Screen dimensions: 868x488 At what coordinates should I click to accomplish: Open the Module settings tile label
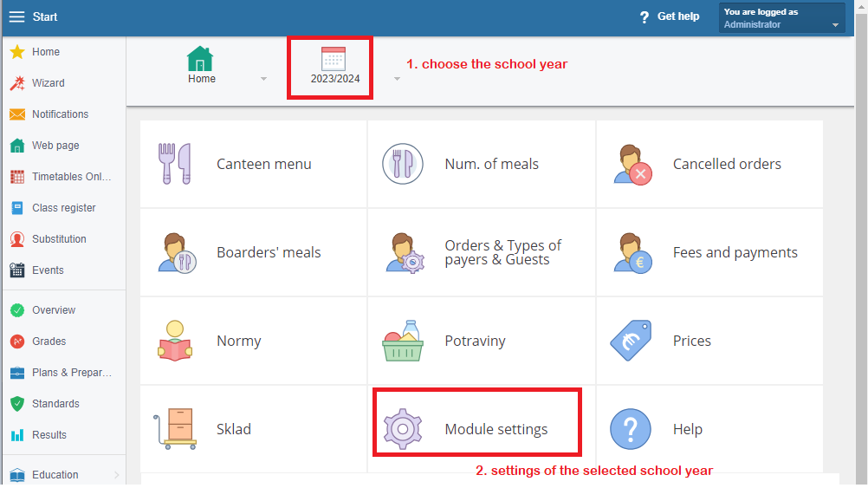tap(496, 429)
